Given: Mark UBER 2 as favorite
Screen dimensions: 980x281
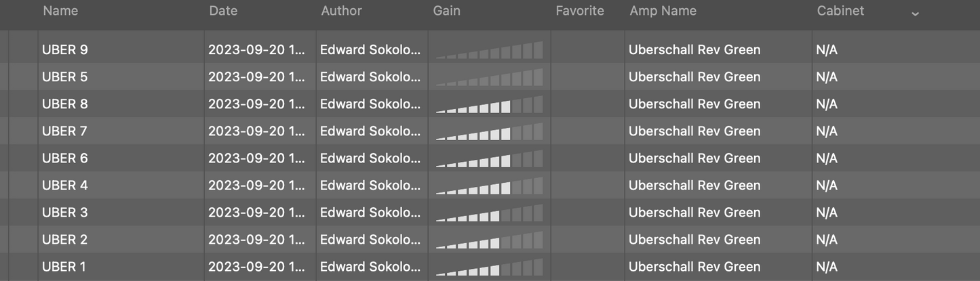Looking at the screenshot, I should pyautogui.click(x=587, y=240).
